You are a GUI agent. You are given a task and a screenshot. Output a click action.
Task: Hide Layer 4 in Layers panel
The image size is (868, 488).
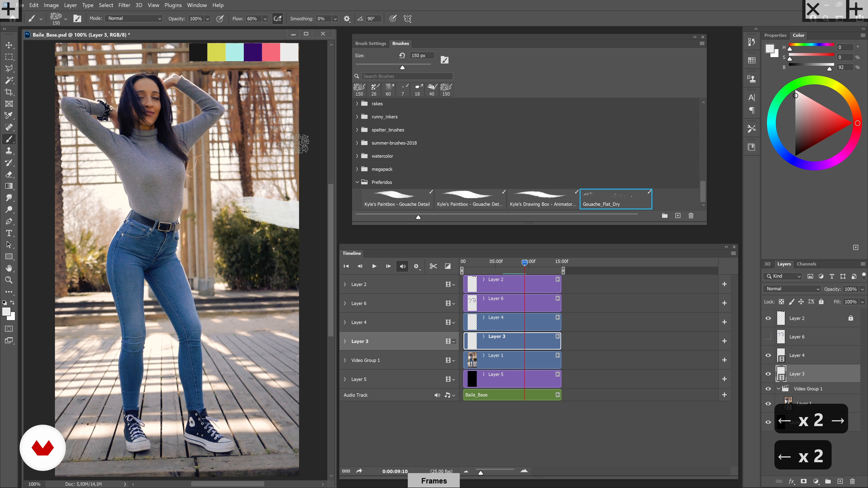[768, 355]
